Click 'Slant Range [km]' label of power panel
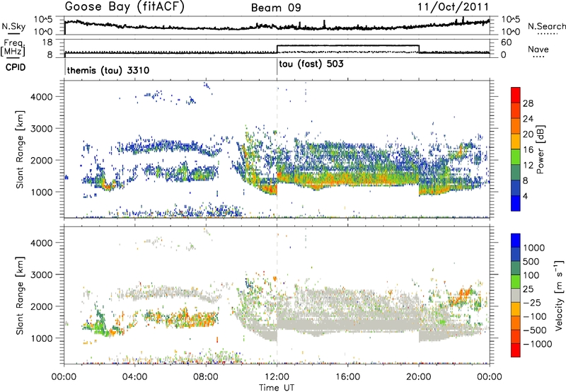566x392 pixels. coord(21,149)
